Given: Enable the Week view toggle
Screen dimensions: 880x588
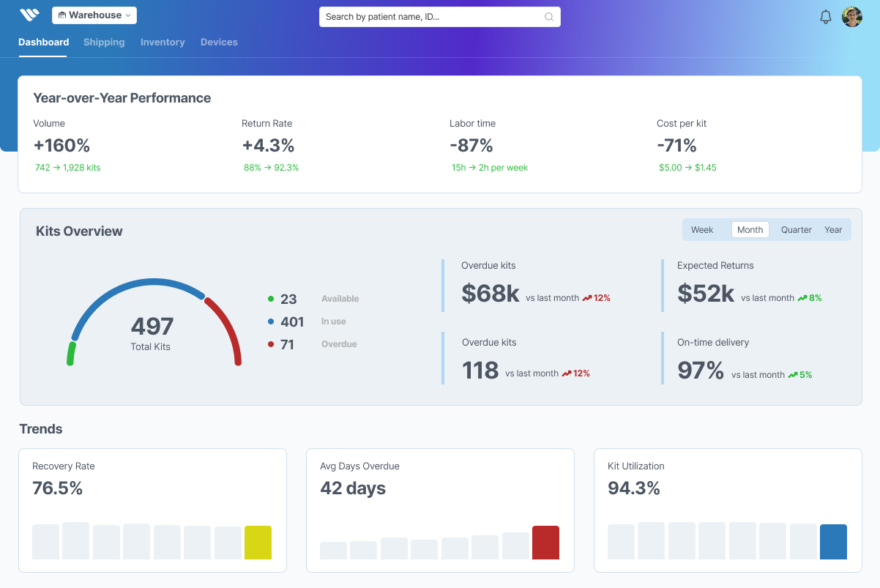Looking at the screenshot, I should click(704, 229).
